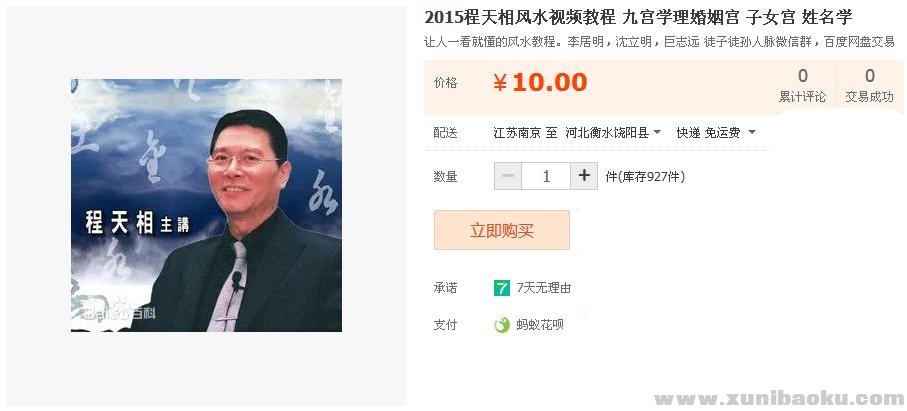This screenshot has width=907, height=411.
Task: Increase quantity with the plus button
Action: [584, 176]
